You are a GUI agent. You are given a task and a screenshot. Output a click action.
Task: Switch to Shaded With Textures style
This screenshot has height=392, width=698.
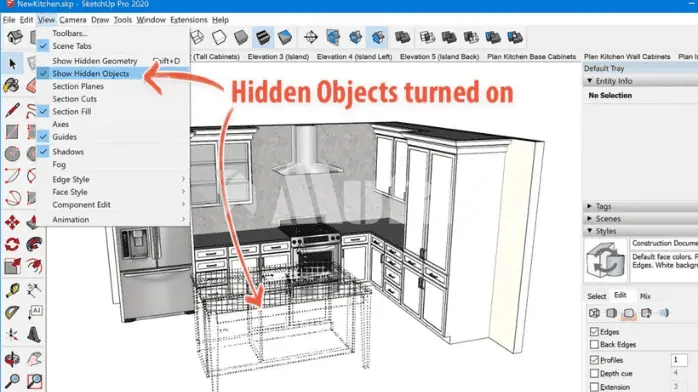click(263, 37)
